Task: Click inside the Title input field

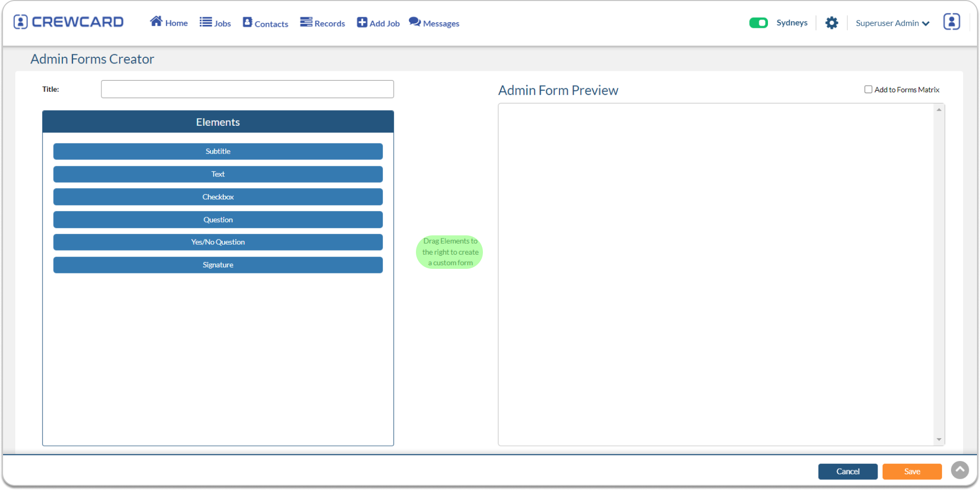Action: point(247,89)
